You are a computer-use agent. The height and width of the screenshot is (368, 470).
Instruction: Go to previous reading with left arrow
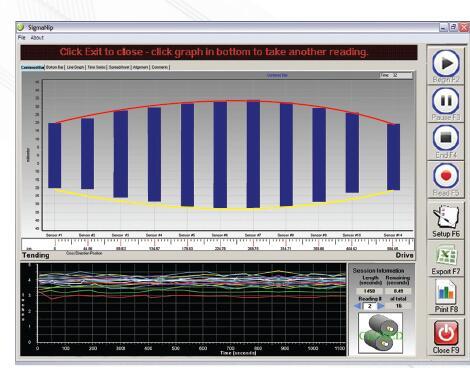pyautogui.click(x=357, y=306)
